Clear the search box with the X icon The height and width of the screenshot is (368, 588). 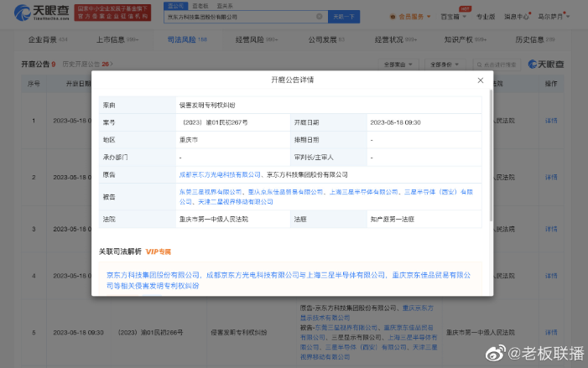(319, 17)
